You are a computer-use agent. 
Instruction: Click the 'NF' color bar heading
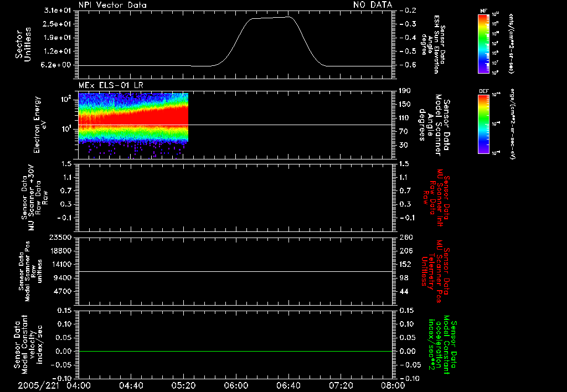483,11
